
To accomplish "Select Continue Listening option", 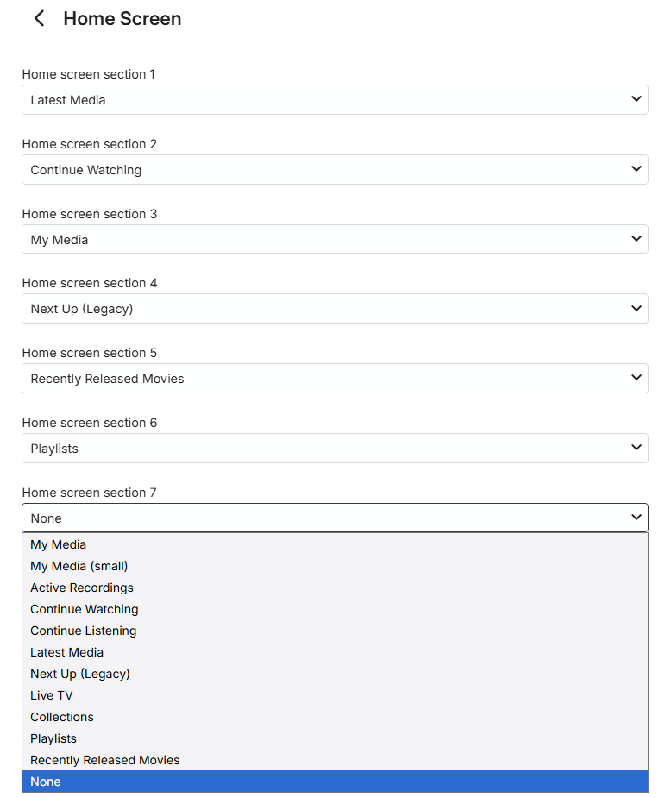I will coord(84,631).
